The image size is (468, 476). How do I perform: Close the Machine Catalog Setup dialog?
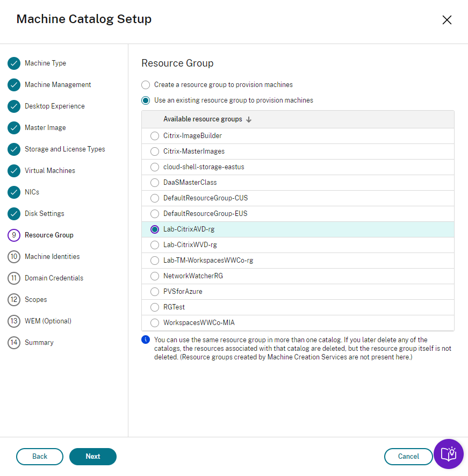(x=447, y=20)
